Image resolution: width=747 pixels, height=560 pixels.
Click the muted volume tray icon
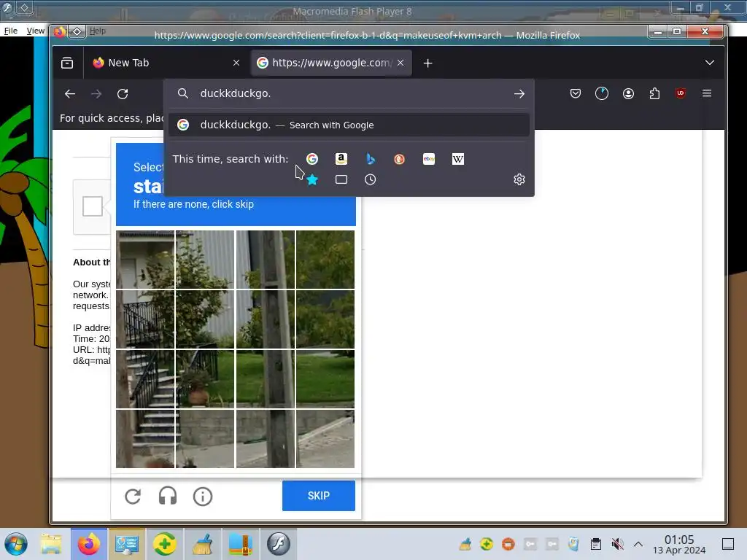pos(617,544)
